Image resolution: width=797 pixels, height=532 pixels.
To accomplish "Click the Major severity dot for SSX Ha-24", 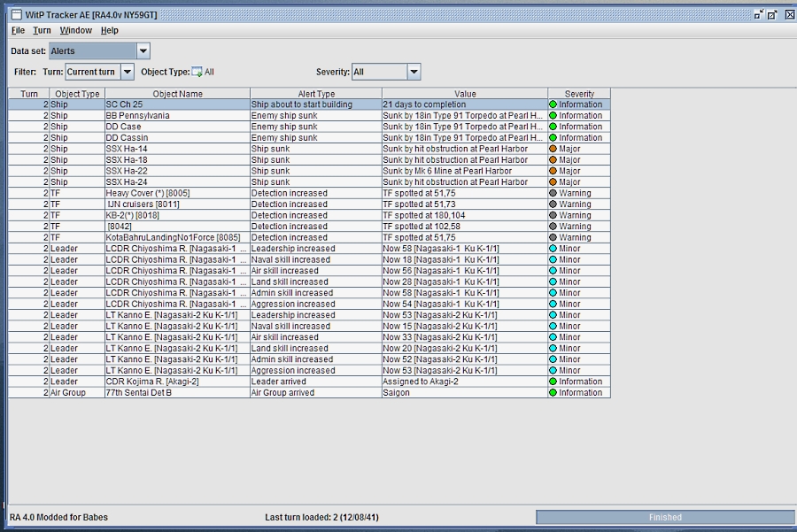I will 553,182.
